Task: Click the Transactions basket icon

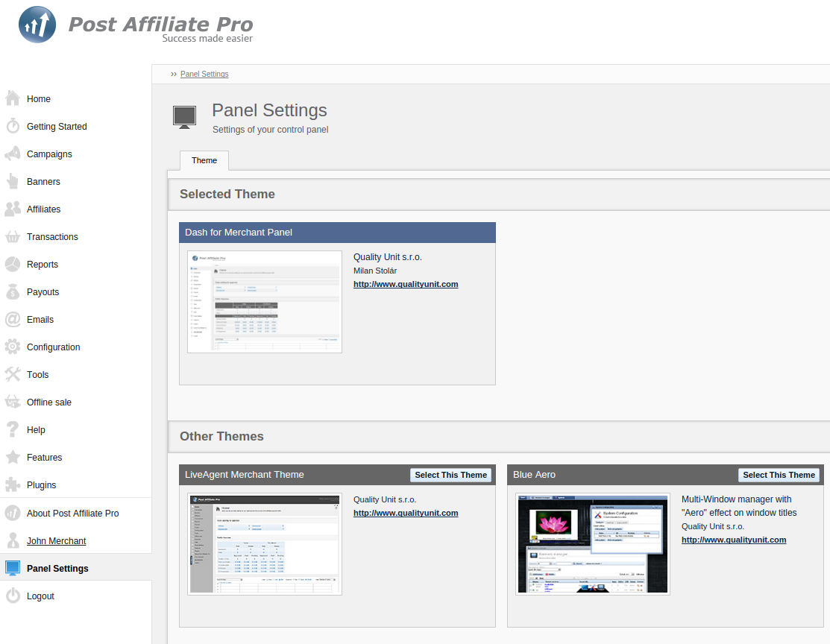Action: [x=13, y=236]
